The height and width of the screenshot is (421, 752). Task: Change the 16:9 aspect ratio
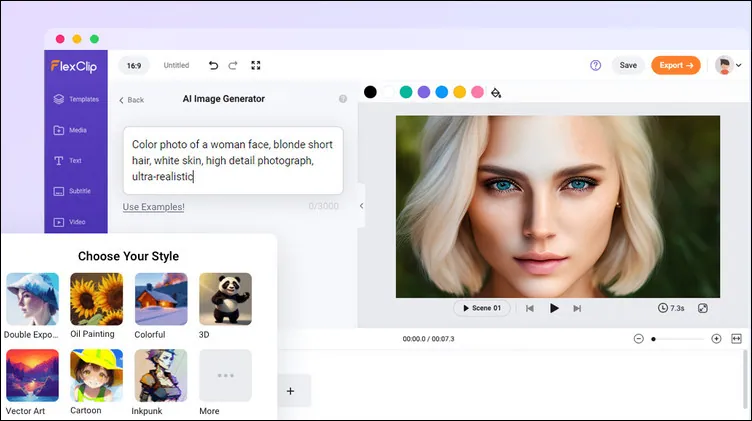pyautogui.click(x=134, y=66)
